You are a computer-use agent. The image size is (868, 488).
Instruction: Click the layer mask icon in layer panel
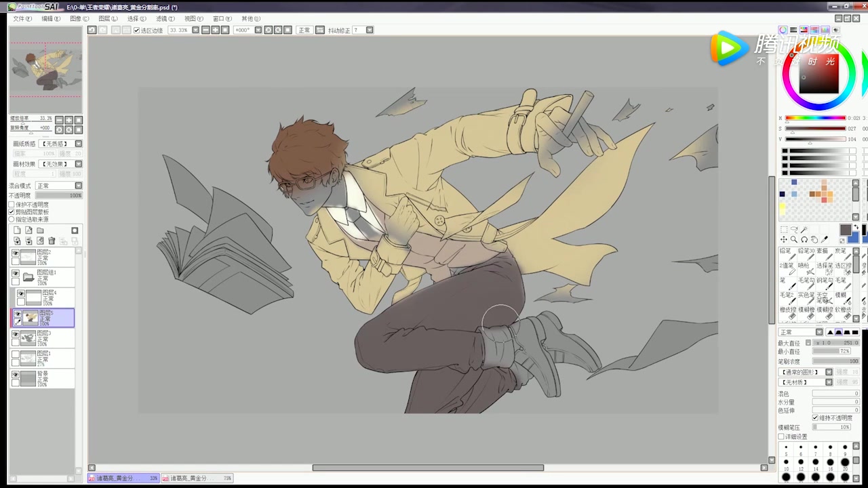click(75, 230)
